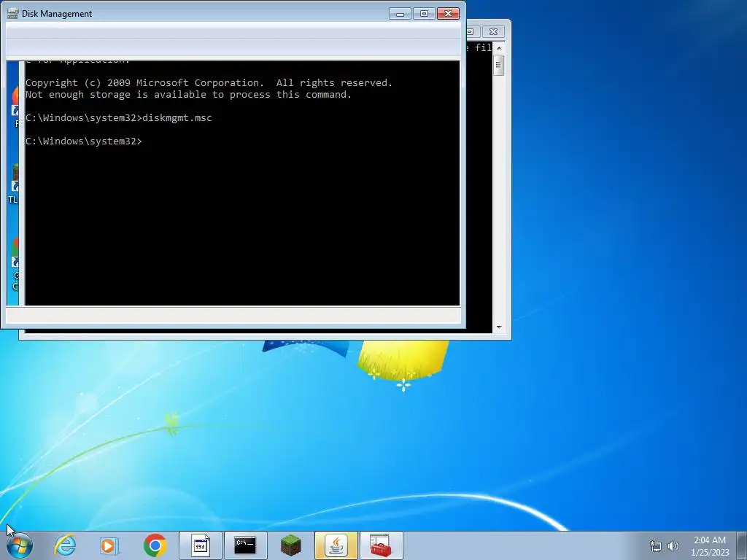The height and width of the screenshot is (560, 747).
Task: Click the Command Prompt scrollbar thumb
Action: 499,65
